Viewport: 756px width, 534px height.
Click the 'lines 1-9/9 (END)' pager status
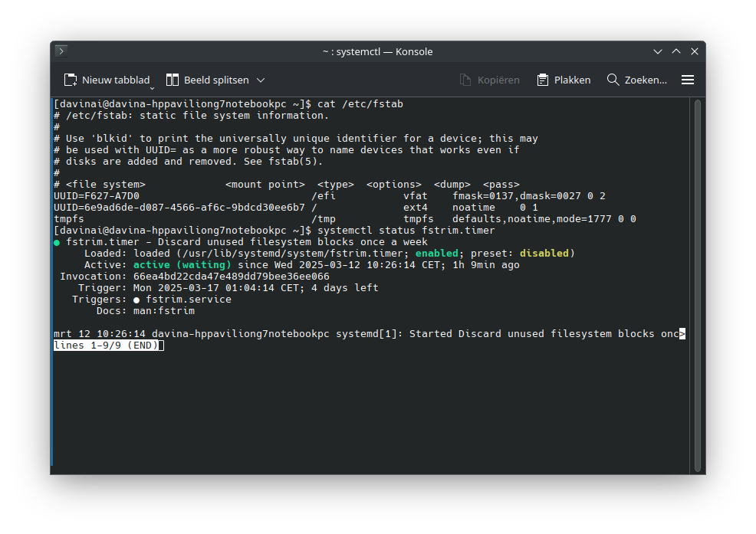pos(106,346)
